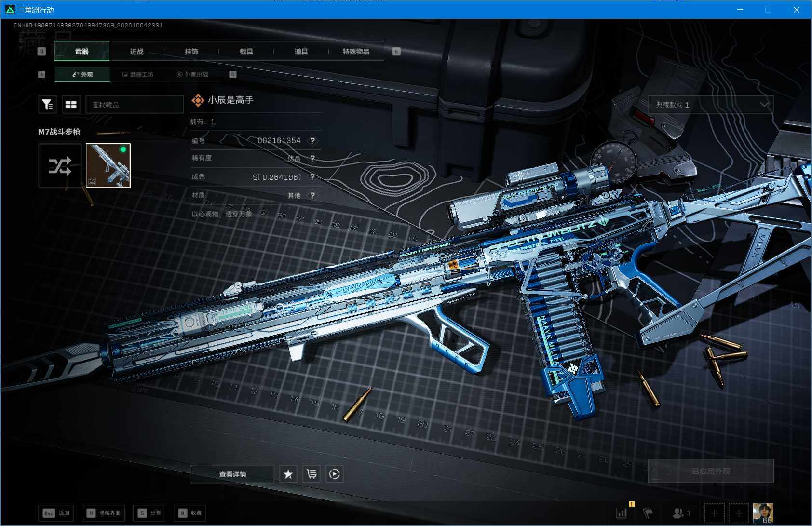
Task: Play the skin preview animation
Action: (335, 474)
